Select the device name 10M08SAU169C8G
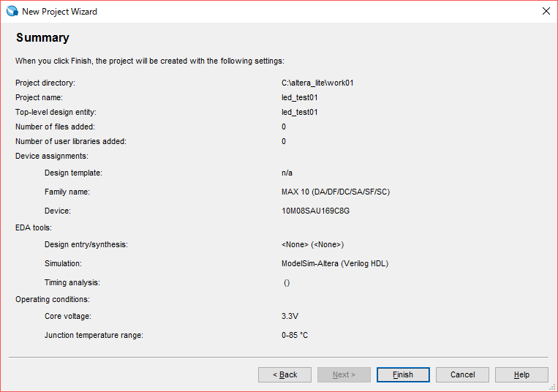 pos(315,211)
